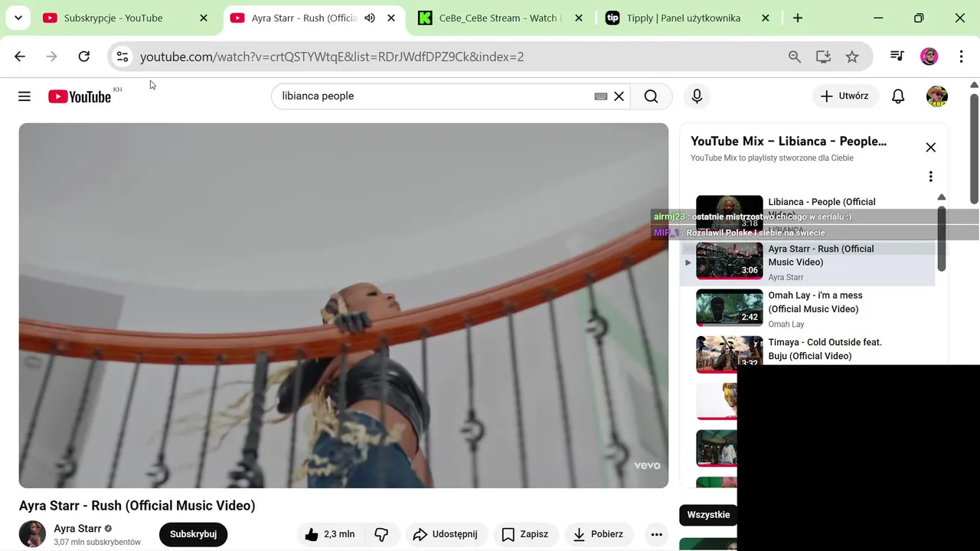Click the video player area
The height and width of the screenshot is (551, 980).
[x=344, y=305]
